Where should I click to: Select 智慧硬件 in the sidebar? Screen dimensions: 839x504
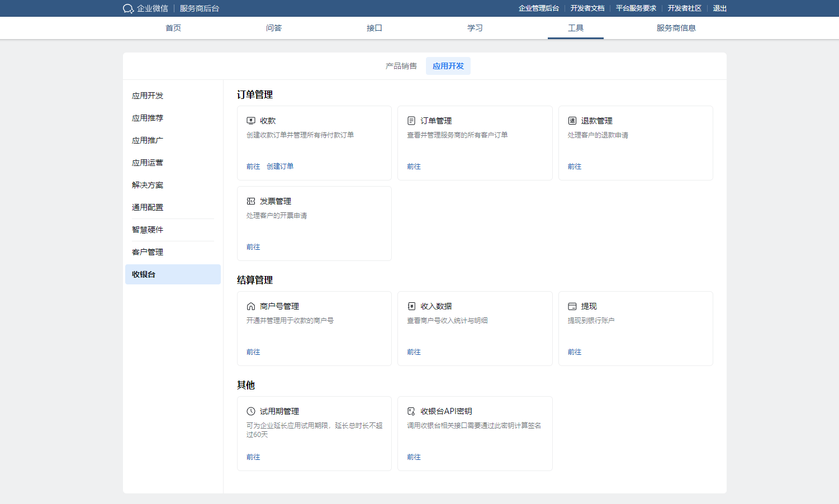148,230
